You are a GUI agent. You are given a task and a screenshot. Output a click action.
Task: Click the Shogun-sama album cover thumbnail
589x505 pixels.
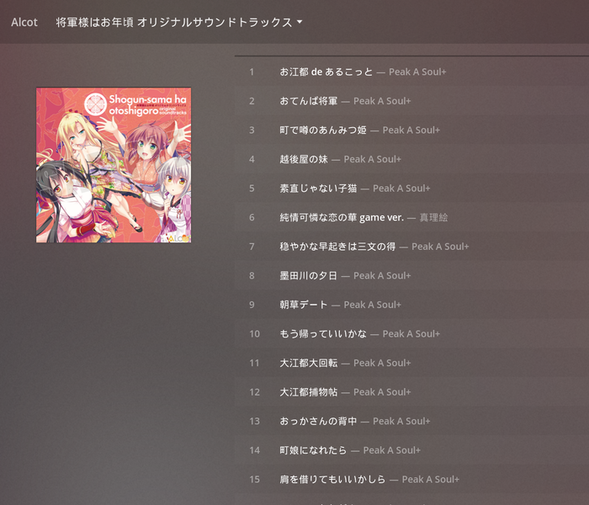click(x=113, y=165)
